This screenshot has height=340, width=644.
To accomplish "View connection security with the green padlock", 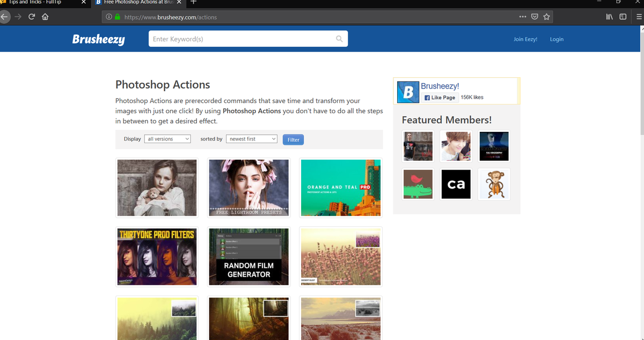I will 117,17.
